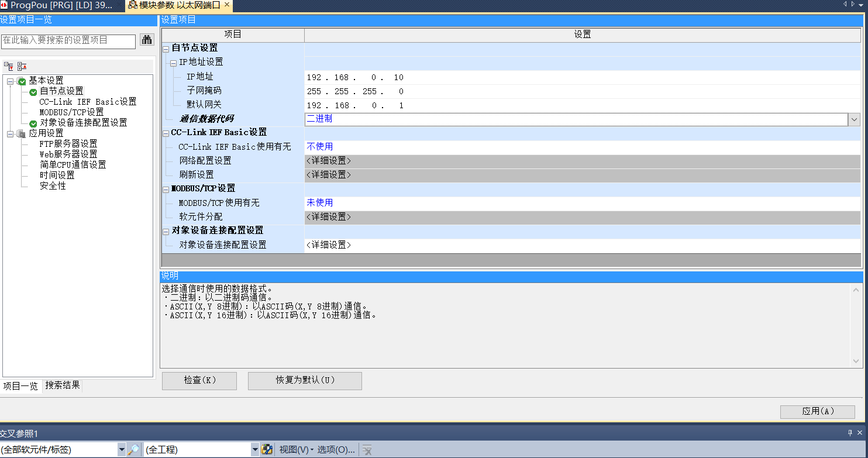Switch to the ProgPou [PRG] tab
The width and height of the screenshot is (868, 458).
[x=58, y=5]
